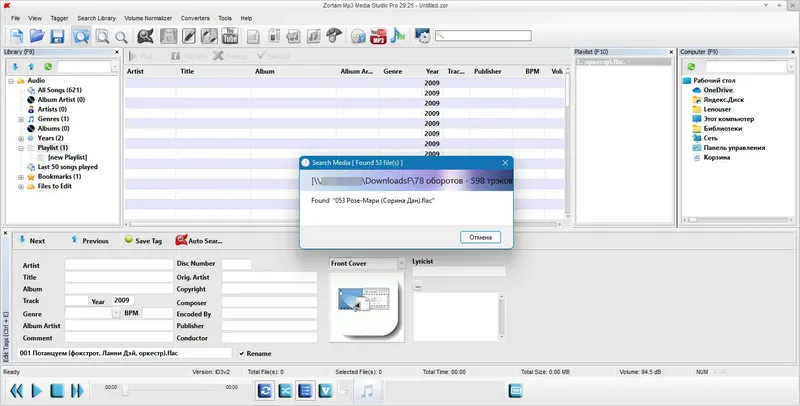Select Last 50 songs played in the tree

(67, 167)
